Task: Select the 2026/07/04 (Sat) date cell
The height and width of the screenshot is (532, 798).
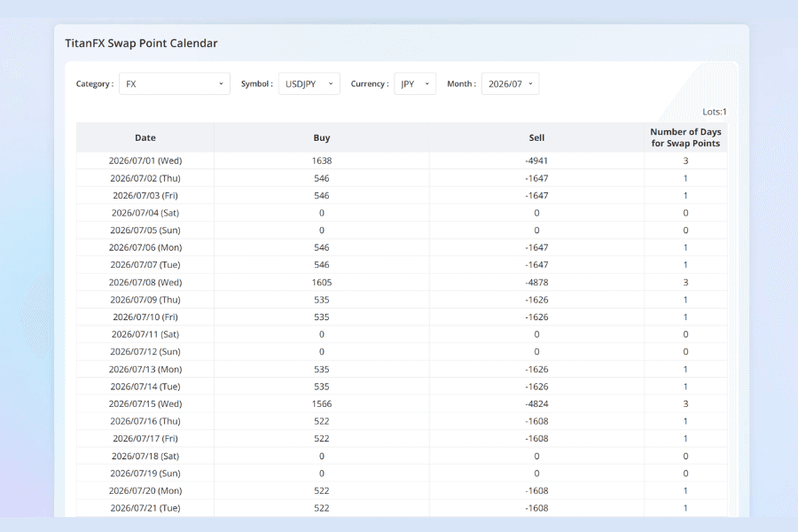Action: click(145, 213)
